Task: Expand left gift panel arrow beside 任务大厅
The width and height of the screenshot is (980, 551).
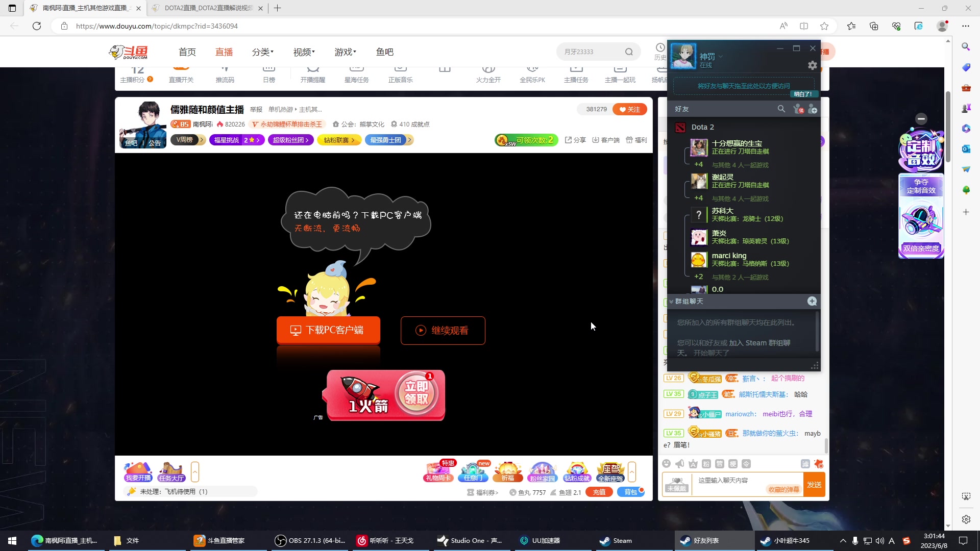Action: 194,472
